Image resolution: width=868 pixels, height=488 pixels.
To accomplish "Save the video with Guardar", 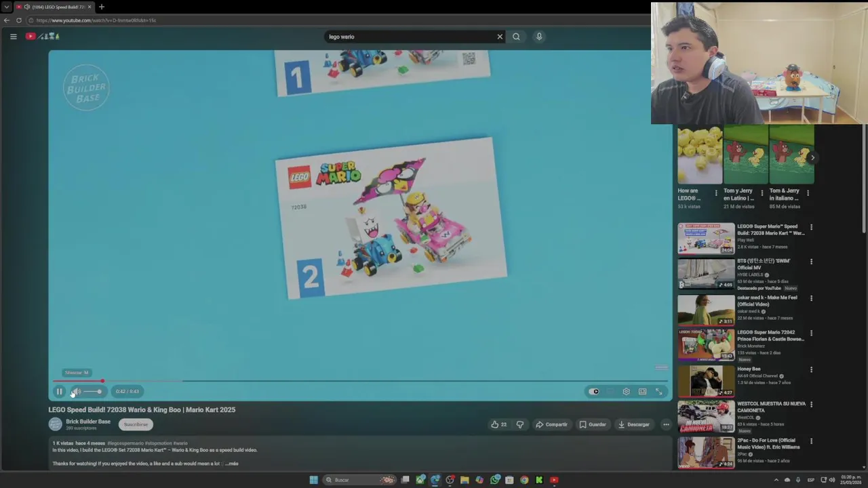I will pos(593,424).
